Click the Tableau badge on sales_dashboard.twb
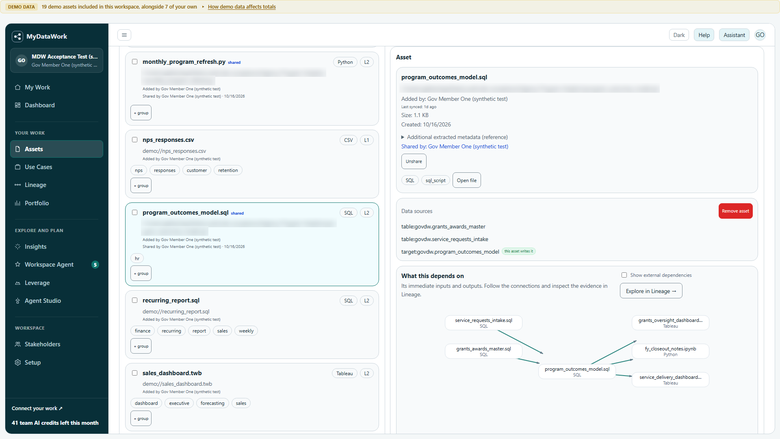 [344, 373]
